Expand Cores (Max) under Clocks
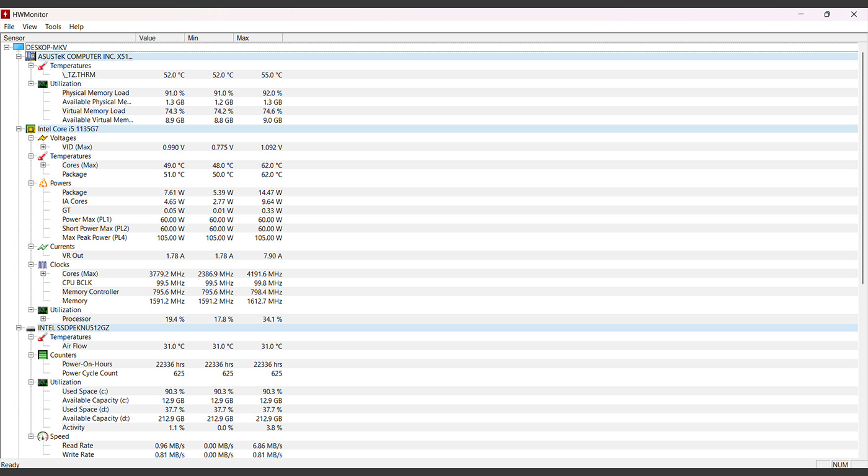Image resolution: width=868 pixels, height=476 pixels. (x=43, y=274)
